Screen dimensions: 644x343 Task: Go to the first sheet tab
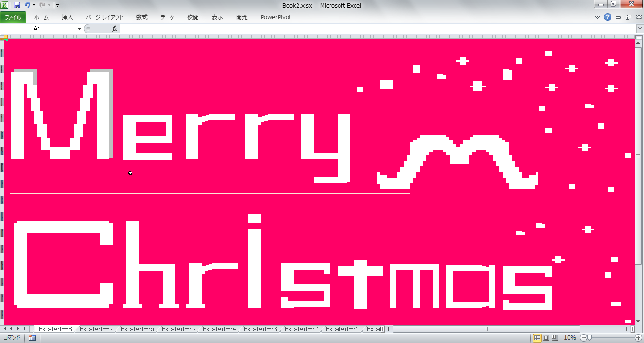[x=5, y=329]
